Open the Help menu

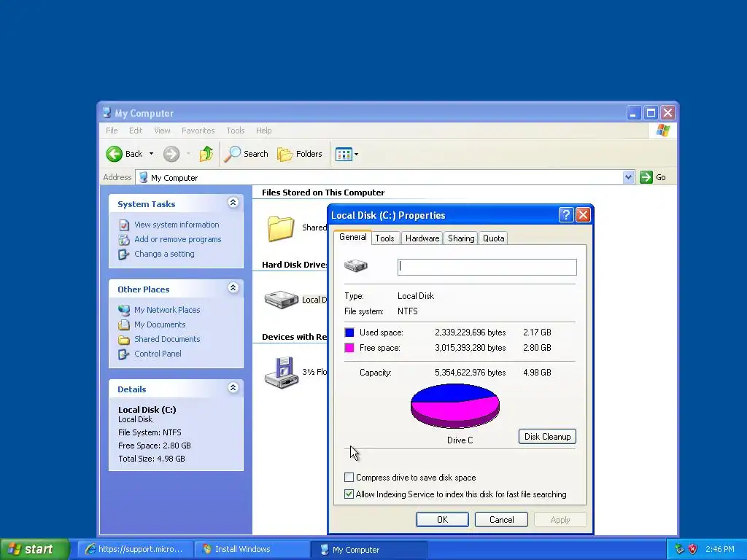point(263,131)
